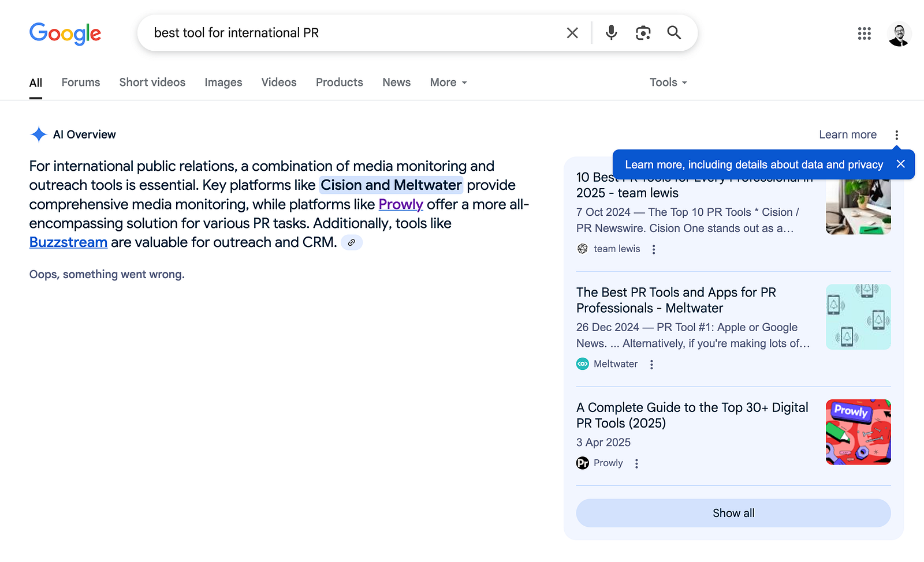The image size is (924, 562).
Task: Submit search with the magnifier icon
Action: [674, 33]
